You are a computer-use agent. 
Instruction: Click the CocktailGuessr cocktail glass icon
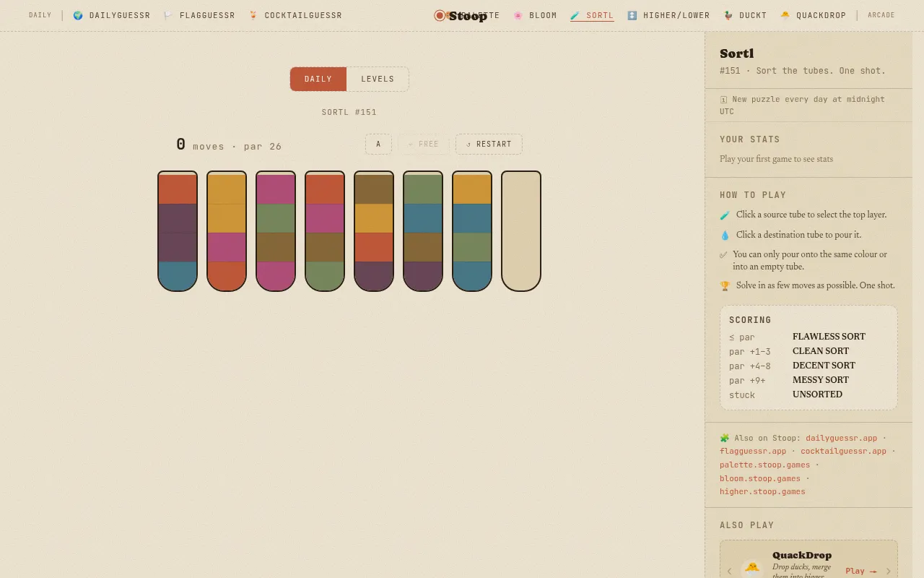(x=253, y=15)
